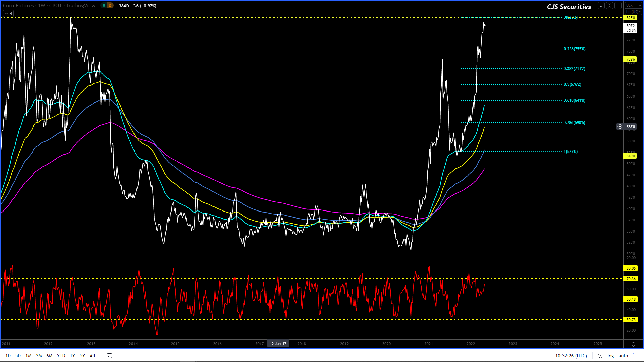Click the maximize pane button
Viewport: 644px width, 362px height.
[x=618, y=6]
